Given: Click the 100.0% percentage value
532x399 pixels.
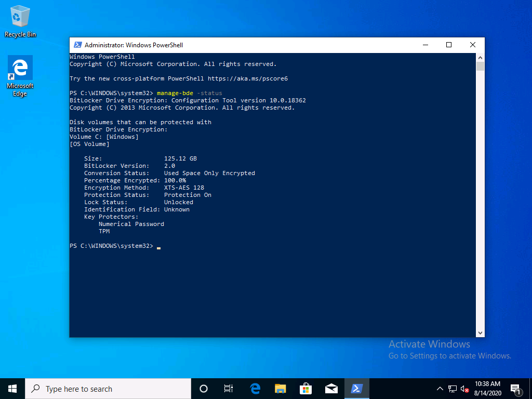Looking at the screenshot, I should click(175, 180).
